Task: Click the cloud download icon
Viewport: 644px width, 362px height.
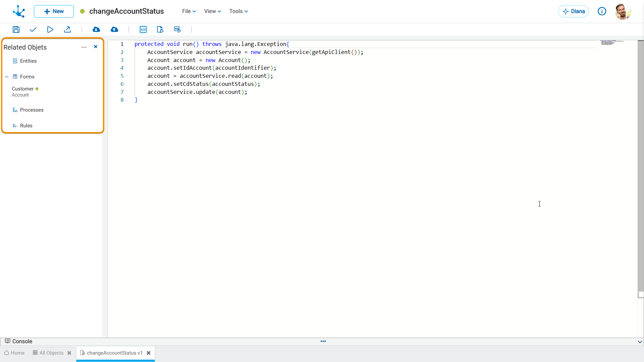Action: 96,29
